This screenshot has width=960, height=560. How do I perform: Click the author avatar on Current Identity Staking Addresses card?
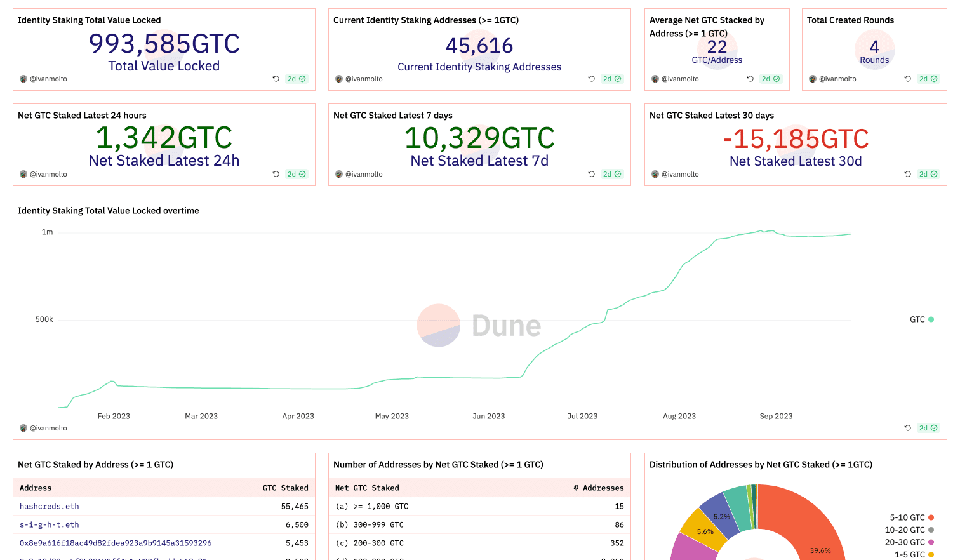(x=339, y=79)
